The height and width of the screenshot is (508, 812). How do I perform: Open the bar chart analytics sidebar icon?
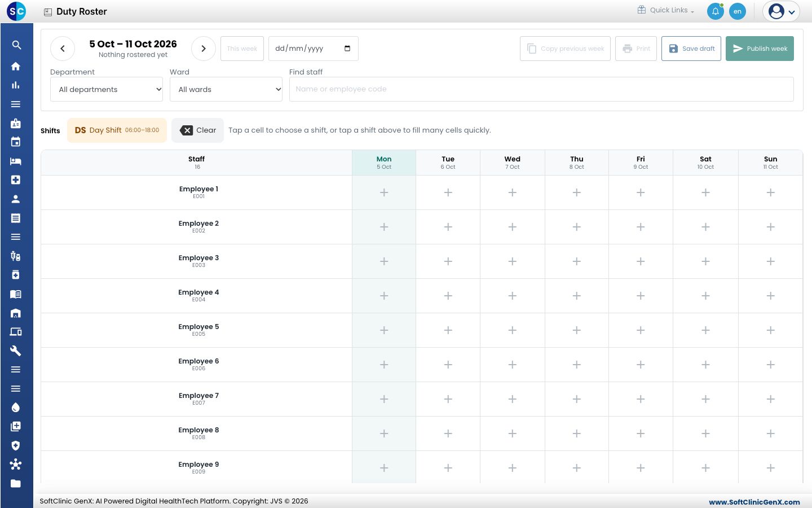(16, 85)
